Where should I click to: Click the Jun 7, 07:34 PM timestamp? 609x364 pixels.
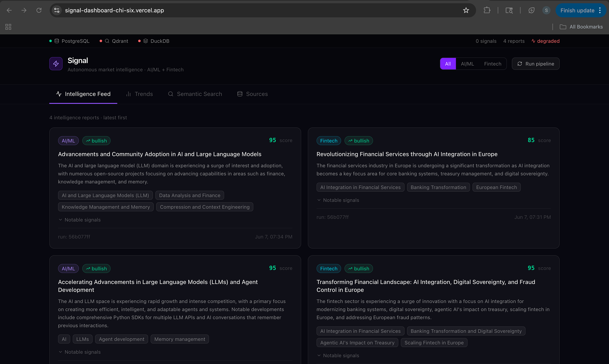[274, 237]
